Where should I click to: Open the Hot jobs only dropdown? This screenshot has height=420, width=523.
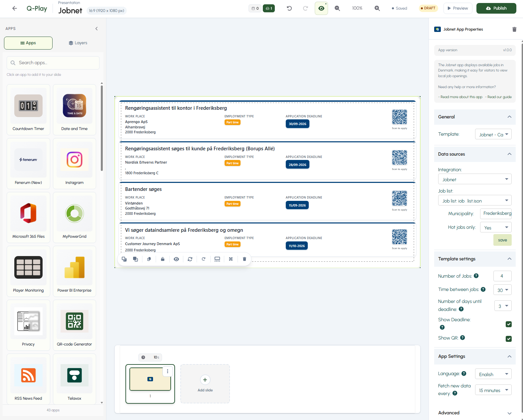(x=496, y=227)
